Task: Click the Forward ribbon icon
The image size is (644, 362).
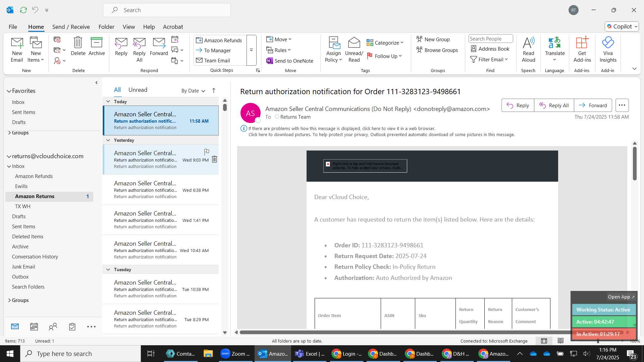Action: pyautogui.click(x=159, y=46)
